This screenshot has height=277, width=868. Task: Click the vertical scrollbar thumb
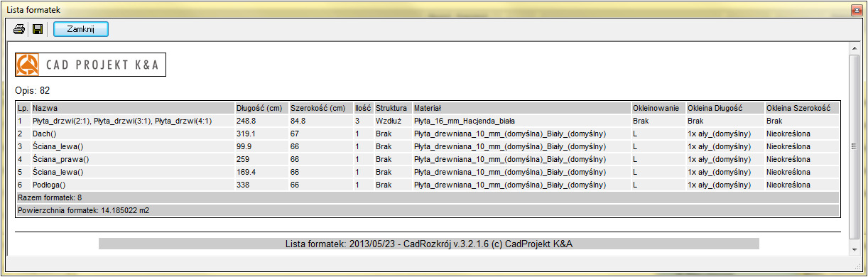pos(854,147)
